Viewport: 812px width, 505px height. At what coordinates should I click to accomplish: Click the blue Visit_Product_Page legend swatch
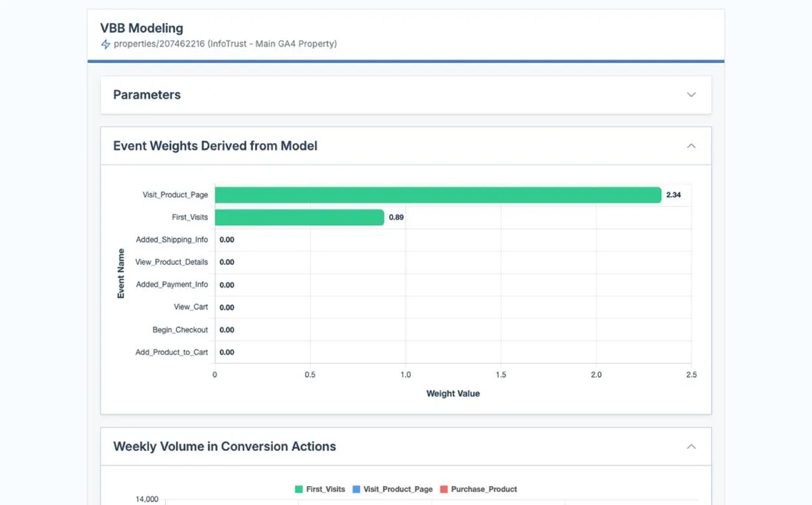(356, 489)
